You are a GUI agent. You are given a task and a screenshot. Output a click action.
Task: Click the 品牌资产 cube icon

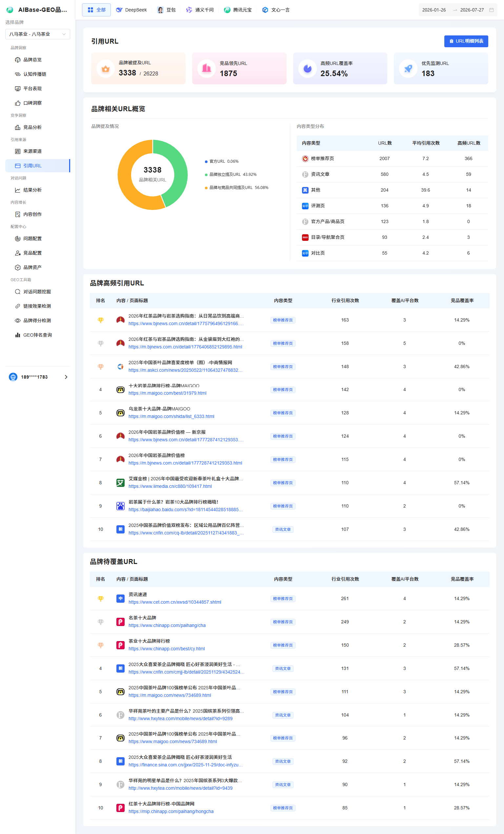point(18,267)
